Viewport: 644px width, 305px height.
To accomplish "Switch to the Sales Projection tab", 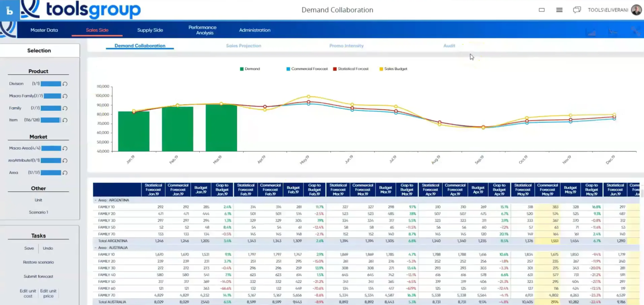I will 244,46.
